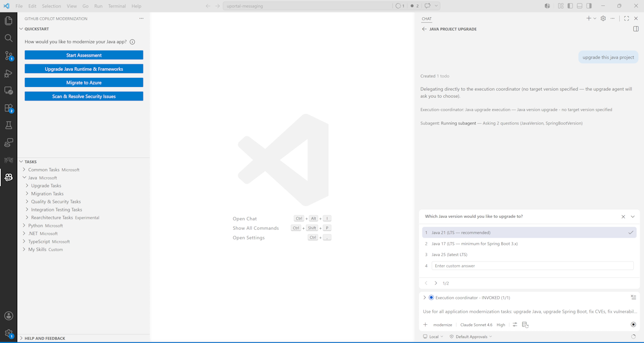Toggle Execution coordinator todo radio
Viewport: 644px width, 343px height.
tap(431, 297)
